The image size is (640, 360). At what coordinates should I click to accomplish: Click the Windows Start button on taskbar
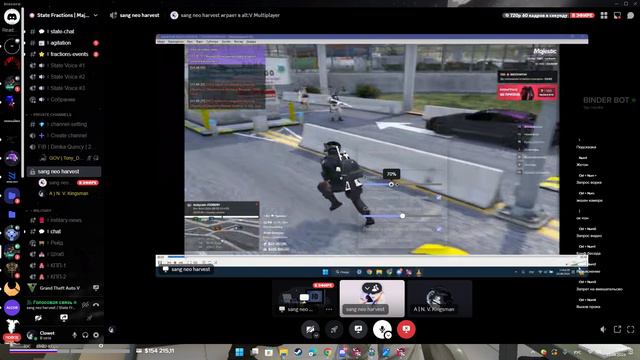pyautogui.click(x=240, y=352)
